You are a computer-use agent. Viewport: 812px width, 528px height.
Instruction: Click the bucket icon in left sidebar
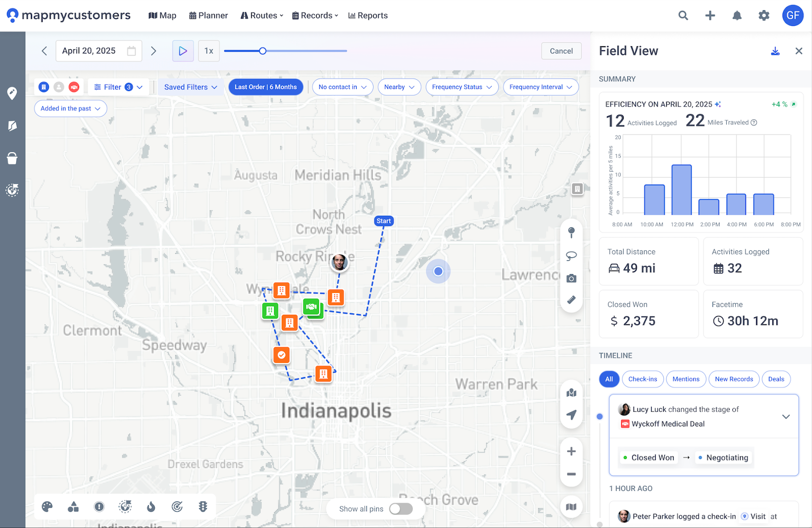[12, 158]
